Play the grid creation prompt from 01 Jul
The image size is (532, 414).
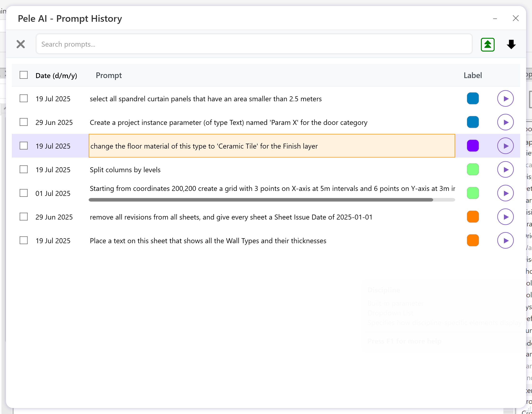(x=505, y=193)
